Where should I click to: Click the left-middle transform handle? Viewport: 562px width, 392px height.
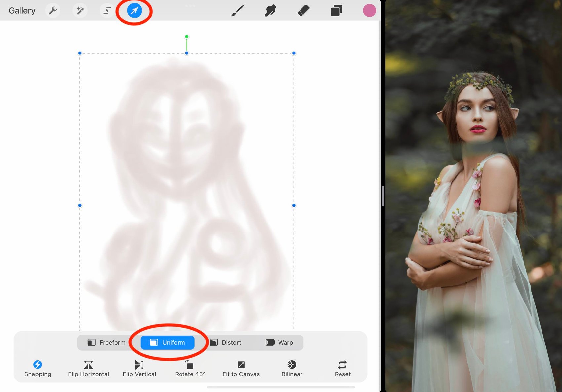pyautogui.click(x=80, y=205)
